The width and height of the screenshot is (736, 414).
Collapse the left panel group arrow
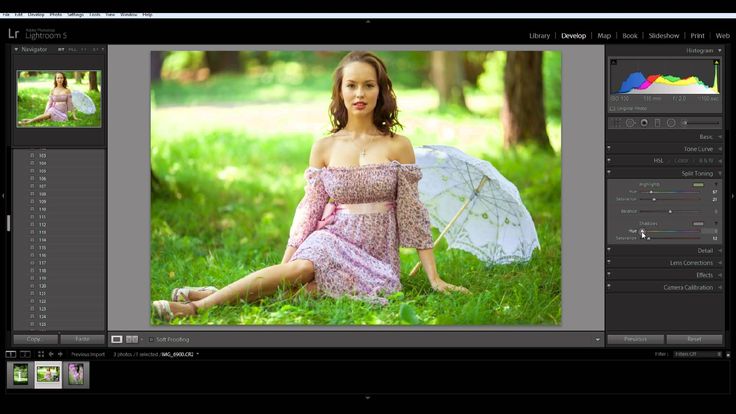[x=3, y=196]
